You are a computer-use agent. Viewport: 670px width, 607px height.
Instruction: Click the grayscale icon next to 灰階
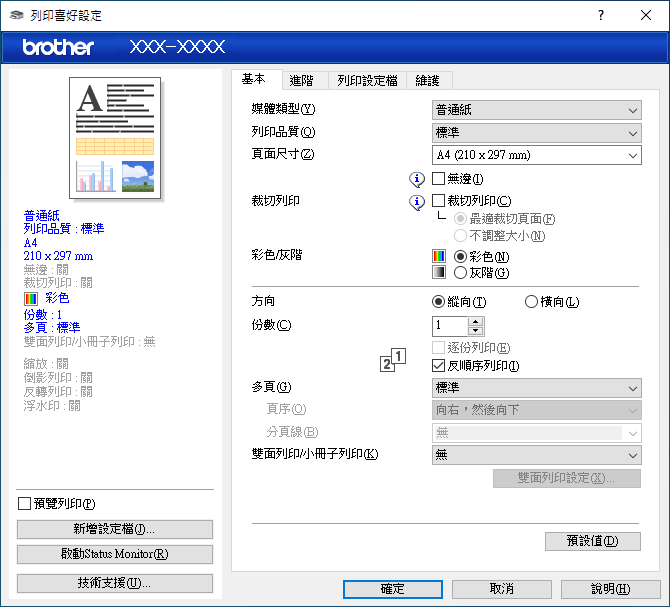coord(438,272)
